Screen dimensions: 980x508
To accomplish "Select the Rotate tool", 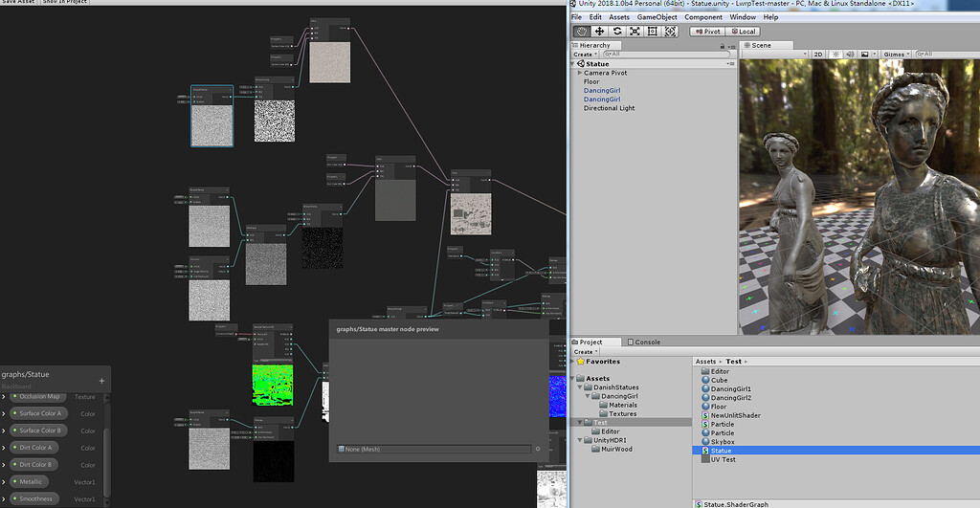I will 617,32.
